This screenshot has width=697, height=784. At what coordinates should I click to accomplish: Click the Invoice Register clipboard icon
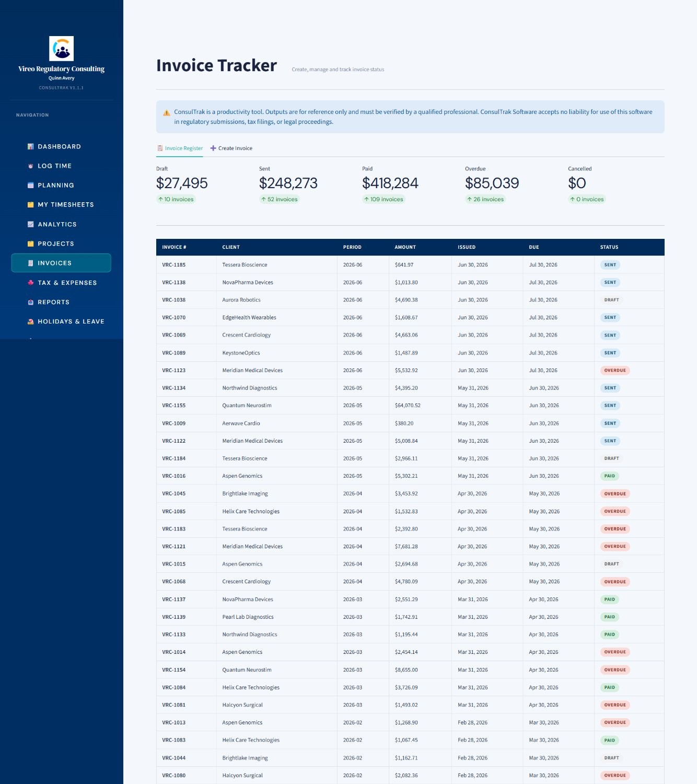[x=160, y=148]
